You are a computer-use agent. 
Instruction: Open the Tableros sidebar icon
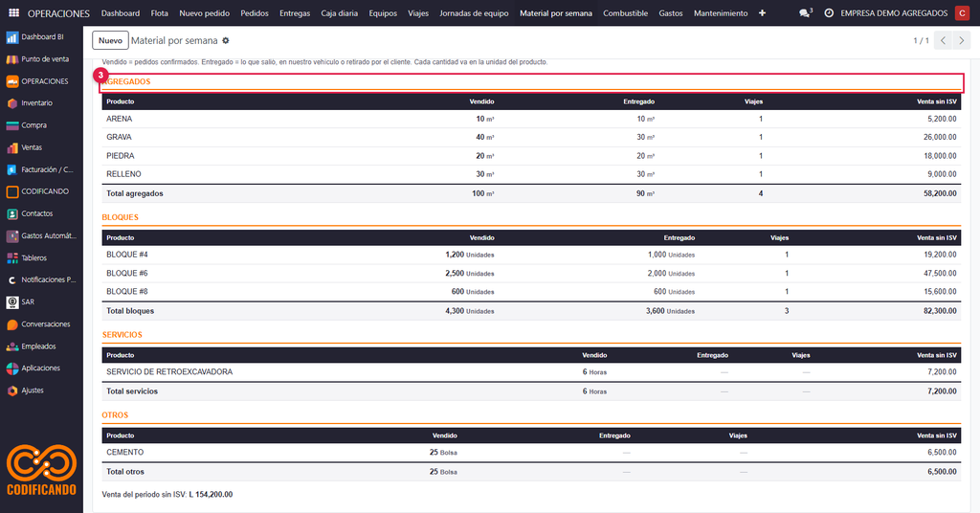(11, 258)
